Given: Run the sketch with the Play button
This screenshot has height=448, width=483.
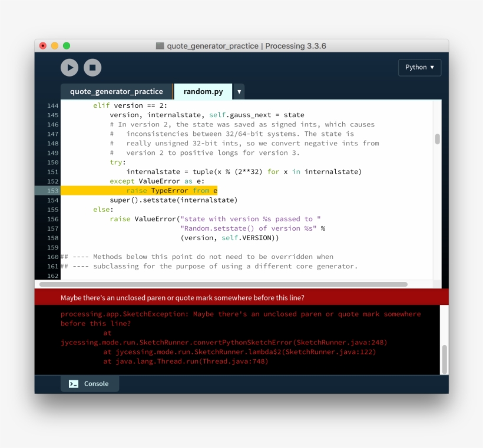Looking at the screenshot, I should (69, 67).
